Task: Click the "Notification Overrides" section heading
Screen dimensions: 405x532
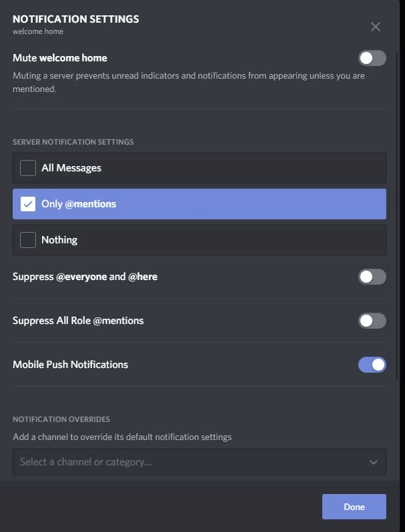Action: (61, 419)
